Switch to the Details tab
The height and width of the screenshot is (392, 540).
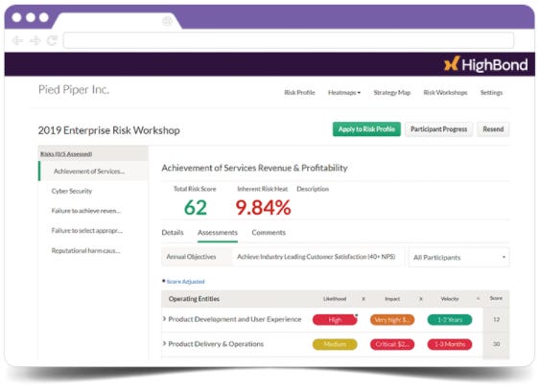pyautogui.click(x=173, y=233)
